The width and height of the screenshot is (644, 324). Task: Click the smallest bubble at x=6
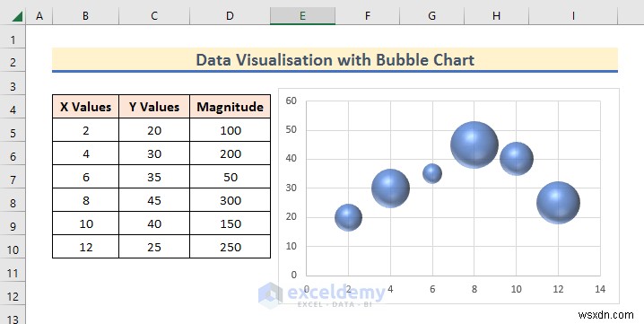coord(432,173)
